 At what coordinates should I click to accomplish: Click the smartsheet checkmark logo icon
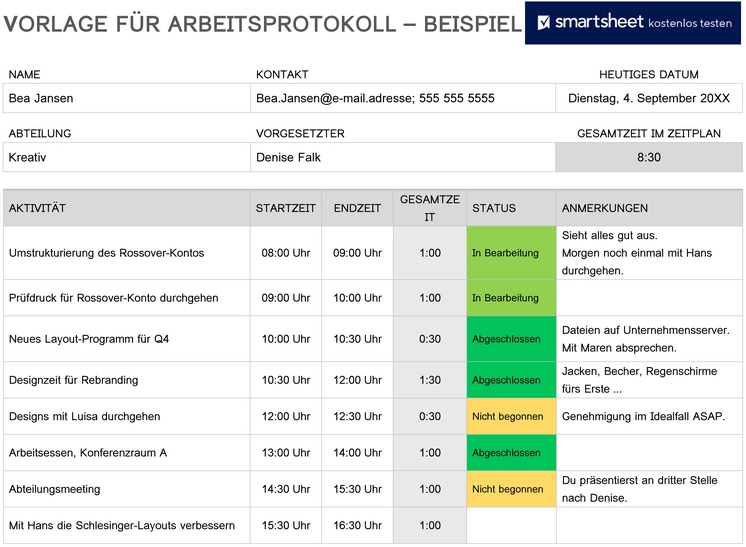[x=543, y=22]
